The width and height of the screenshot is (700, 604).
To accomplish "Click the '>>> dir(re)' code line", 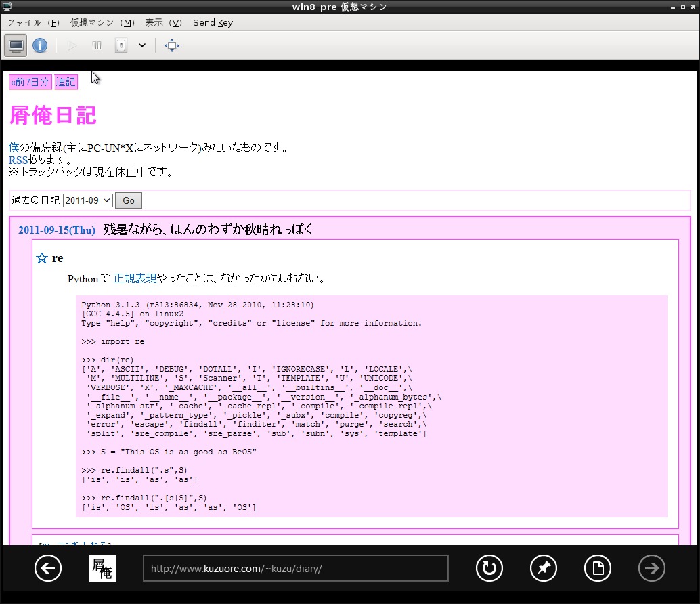I will tap(108, 360).
